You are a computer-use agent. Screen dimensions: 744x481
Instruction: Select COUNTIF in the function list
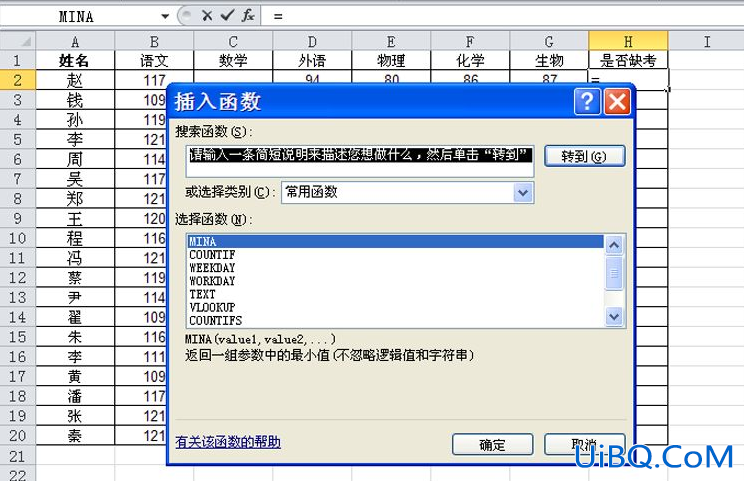[396, 255]
